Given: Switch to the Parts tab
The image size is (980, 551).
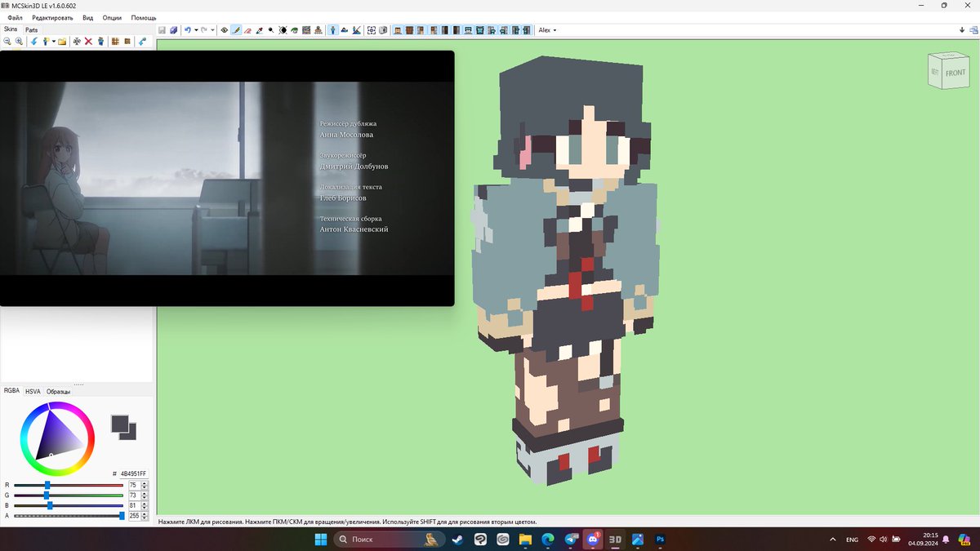Looking at the screenshot, I should pos(31,29).
